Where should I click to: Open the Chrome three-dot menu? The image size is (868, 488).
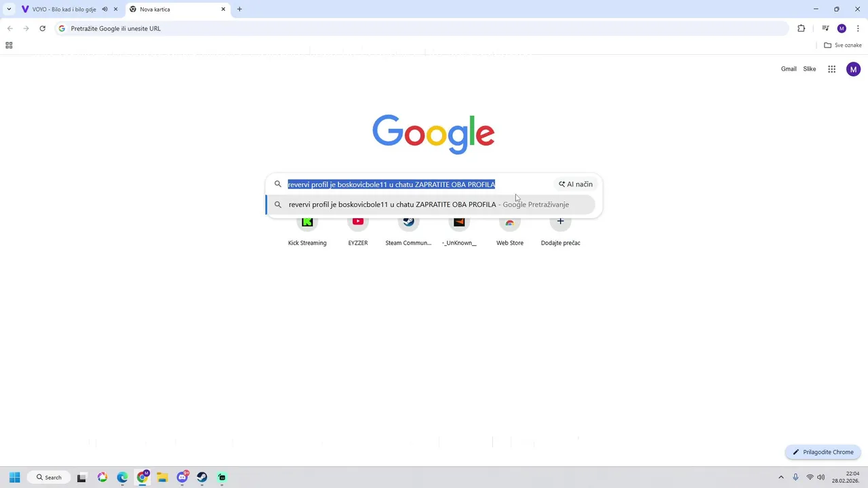(x=858, y=28)
